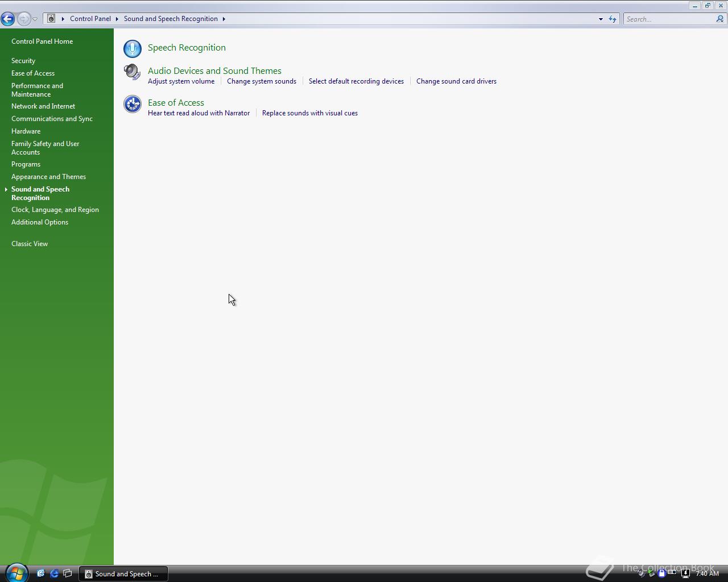Click the blue Back arrow button

click(8, 19)
